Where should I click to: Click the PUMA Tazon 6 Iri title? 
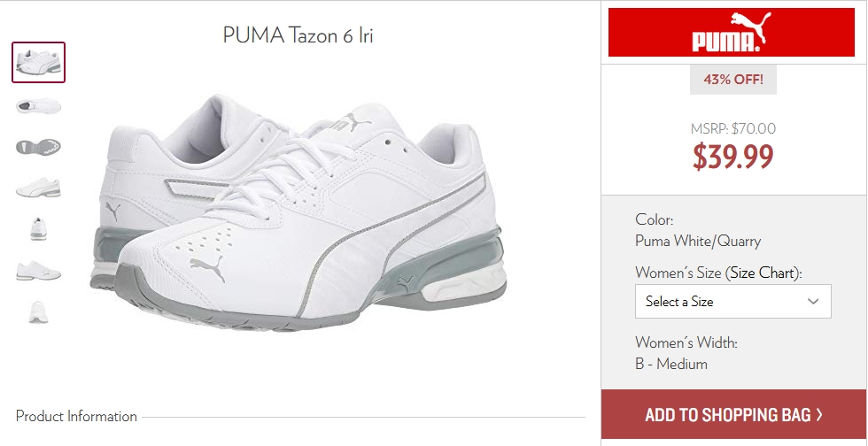click(298, 35)
